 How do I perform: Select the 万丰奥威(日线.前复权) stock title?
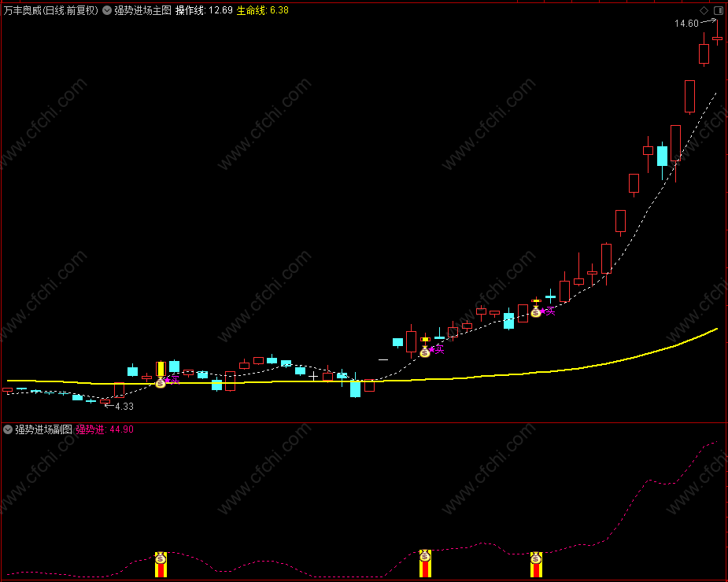coord(51,10)
